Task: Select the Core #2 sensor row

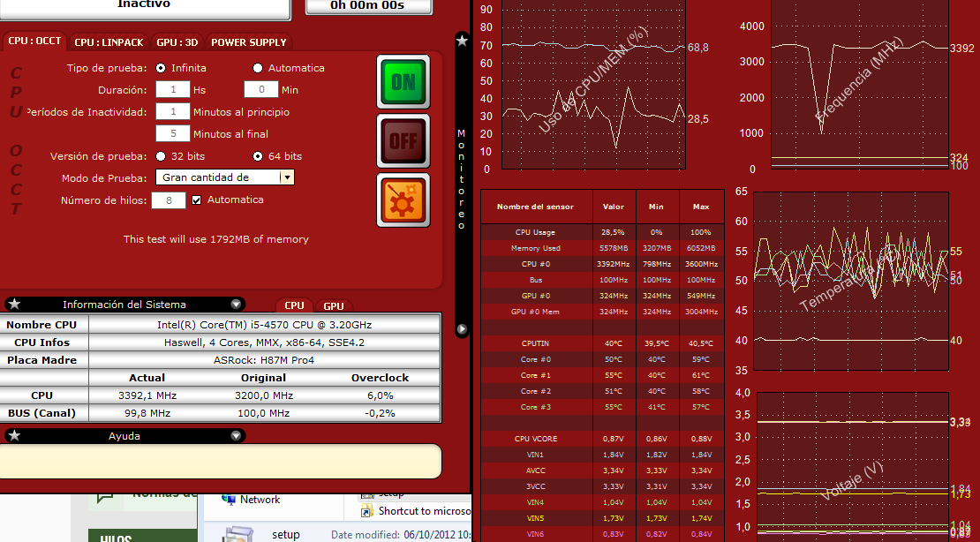Action: pyautogui.click(x=602, y=391)
